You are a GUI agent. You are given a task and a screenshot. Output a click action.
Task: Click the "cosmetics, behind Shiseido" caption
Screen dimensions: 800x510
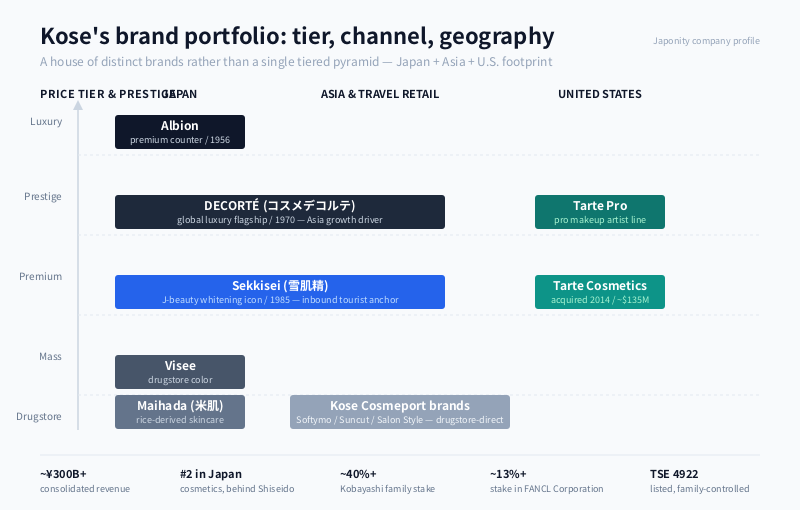tap(237, 489)
